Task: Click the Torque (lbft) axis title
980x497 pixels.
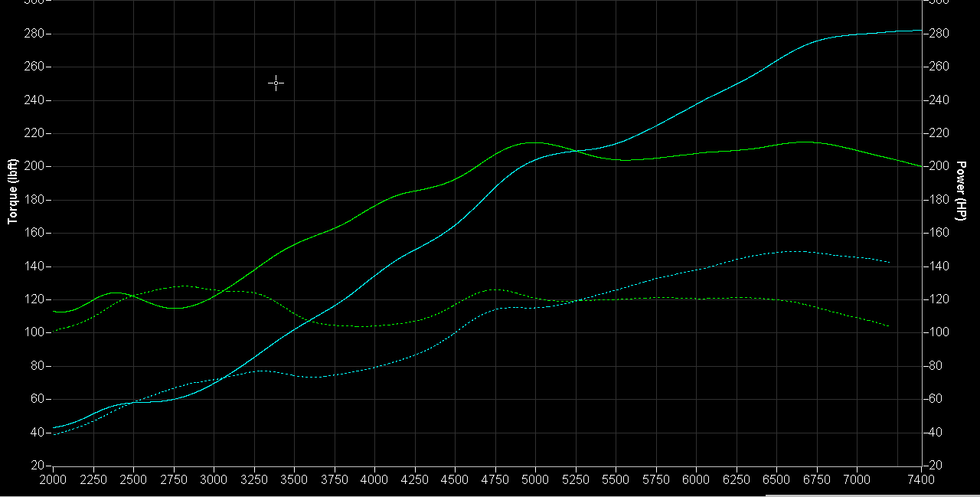Action: tap(12, 192)
